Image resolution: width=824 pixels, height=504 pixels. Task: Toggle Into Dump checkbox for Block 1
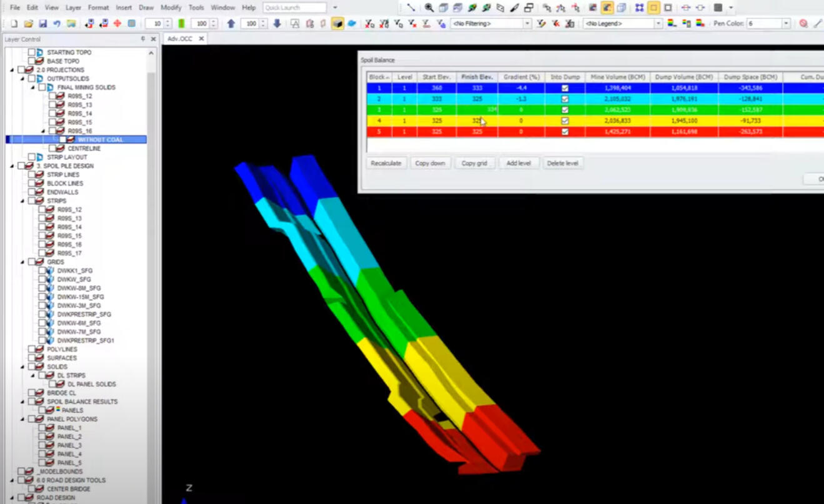(x=565, y=88)
